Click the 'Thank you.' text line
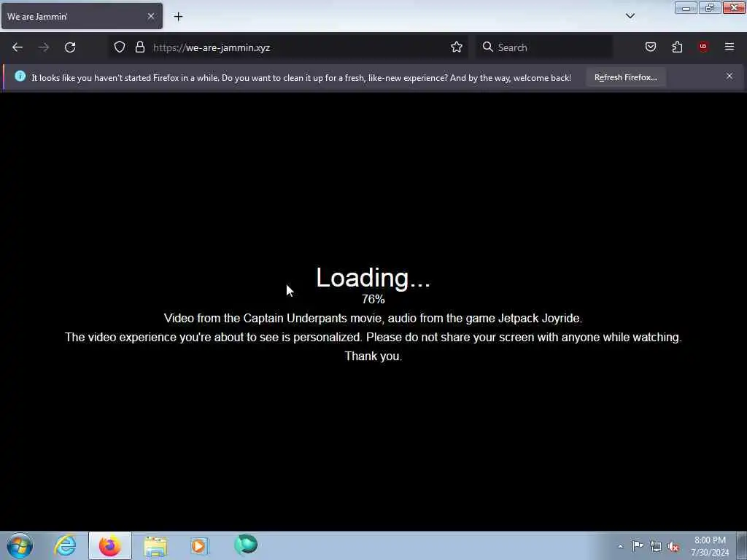This screenshot has width=747, height=560. (x=373, y=356)
